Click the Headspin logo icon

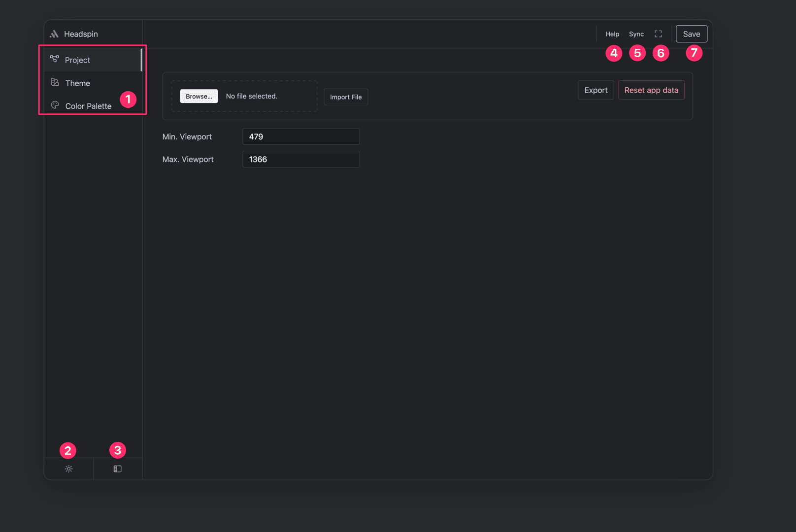click(53, 33)
